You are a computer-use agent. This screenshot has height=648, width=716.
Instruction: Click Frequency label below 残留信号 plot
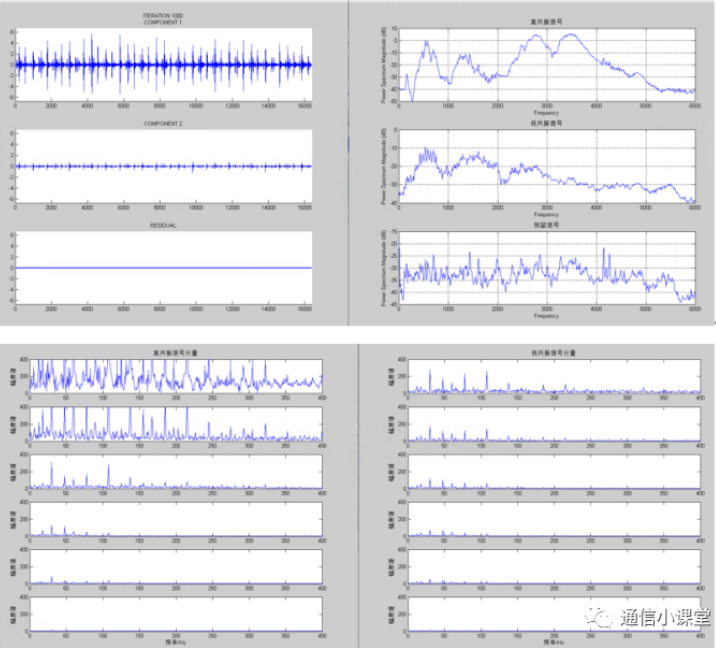click(x=546, y=316)
